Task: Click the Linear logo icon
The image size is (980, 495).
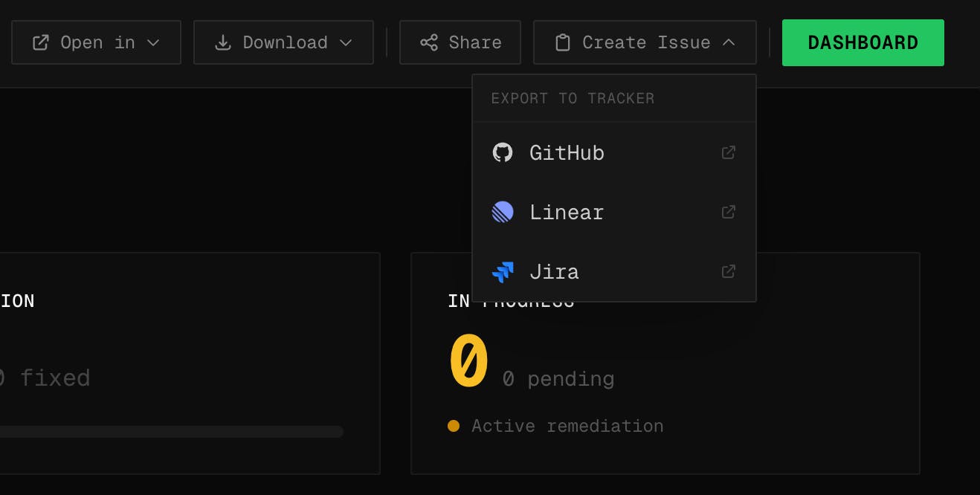Action: coord(503,212)
